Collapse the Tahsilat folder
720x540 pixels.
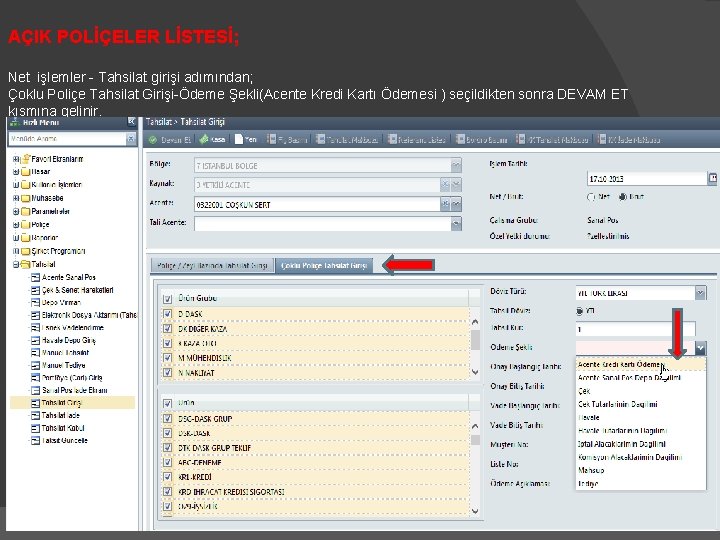16,264
